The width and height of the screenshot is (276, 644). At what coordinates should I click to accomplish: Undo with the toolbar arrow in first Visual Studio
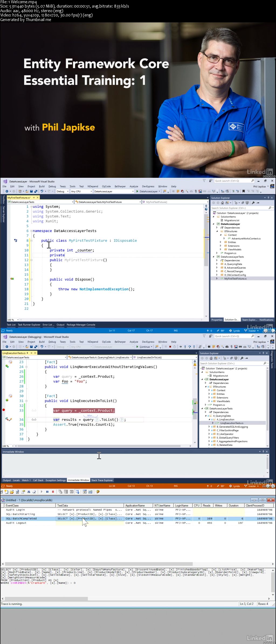tap(42, 191)
